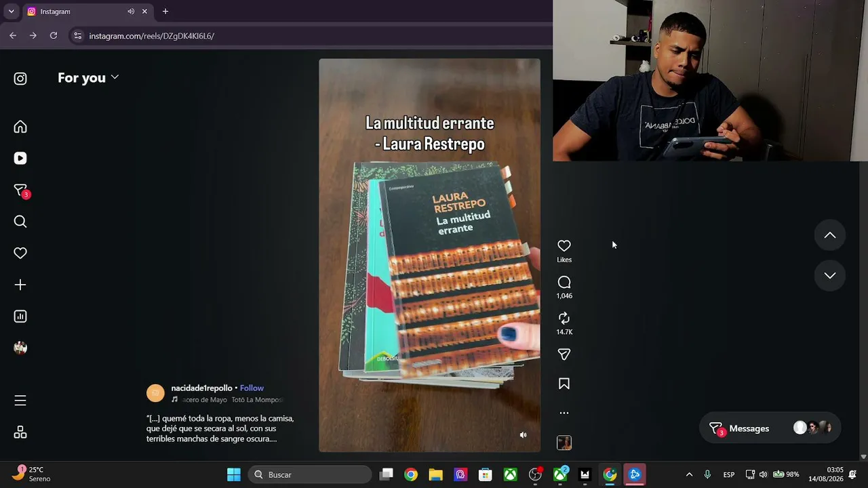Screen dimensions: 868x488
Task: Open sidebar Messages icon with badge 3
Action: coord(21,191)
